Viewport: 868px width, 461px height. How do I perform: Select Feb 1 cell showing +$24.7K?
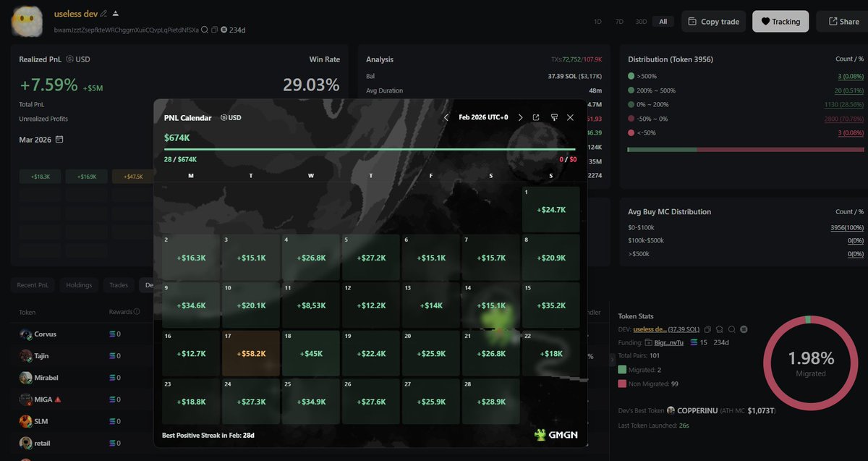click(551, 209)
